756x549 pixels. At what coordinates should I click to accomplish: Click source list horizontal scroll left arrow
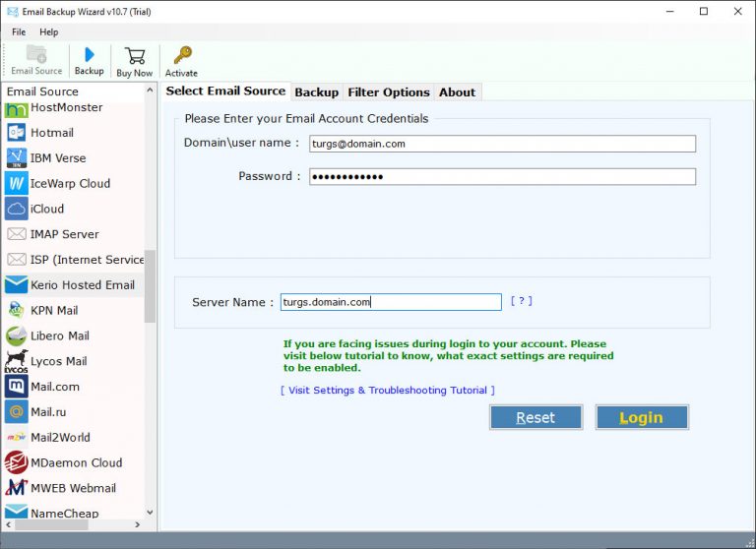pyautogui.click(x=8, y=524)
